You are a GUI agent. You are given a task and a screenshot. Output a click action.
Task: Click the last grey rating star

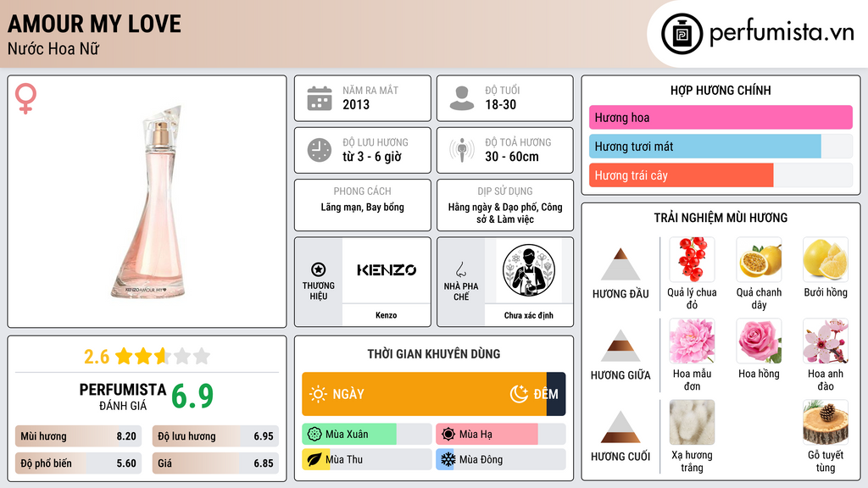click(202, 356)
